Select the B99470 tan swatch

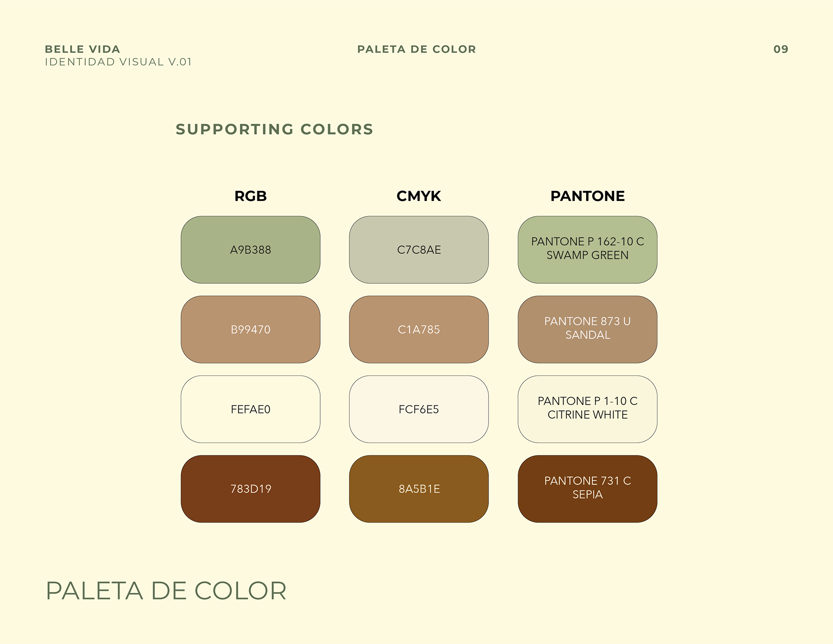250,329
